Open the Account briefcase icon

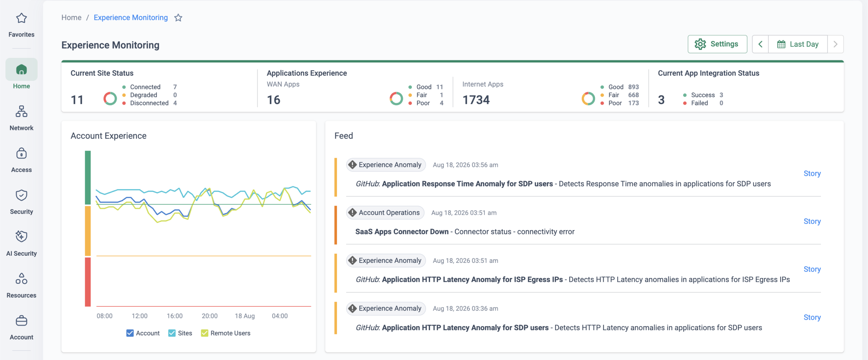click(x=21, y=321)
